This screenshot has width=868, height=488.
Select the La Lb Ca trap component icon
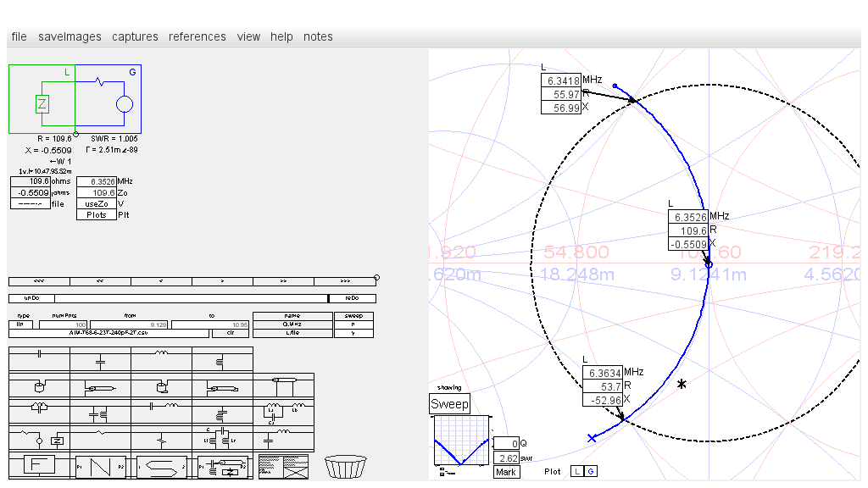point(283,413)
